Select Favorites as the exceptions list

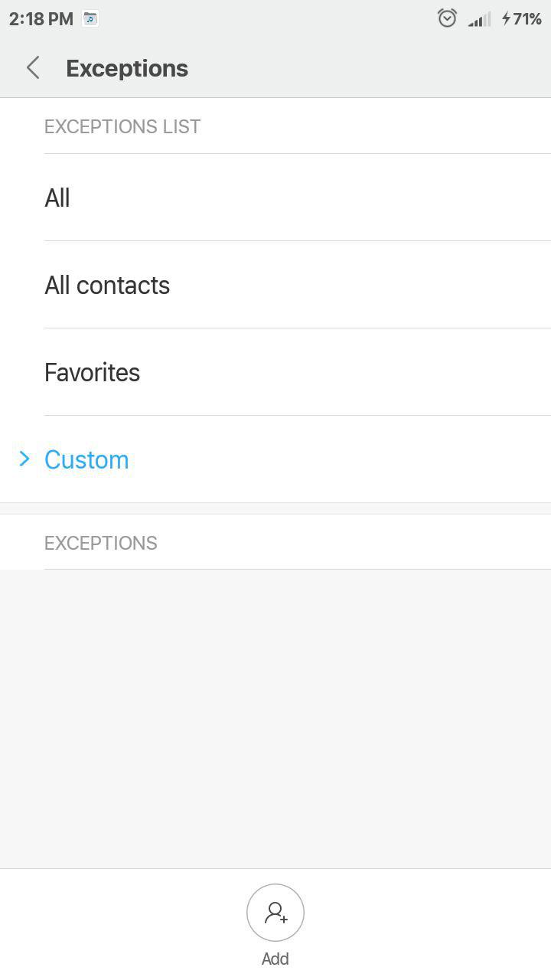tap(275, 372)
